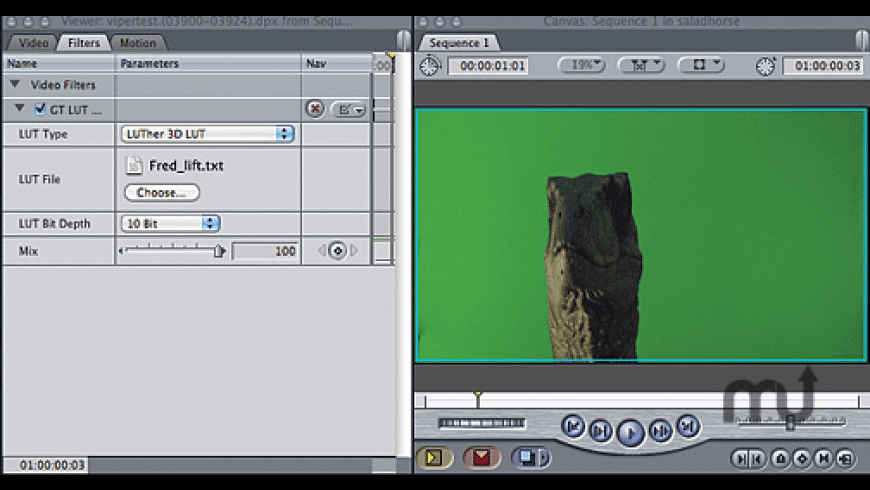
Task: Click the Go to Previous Edit button
Action: tap(573, 427)
